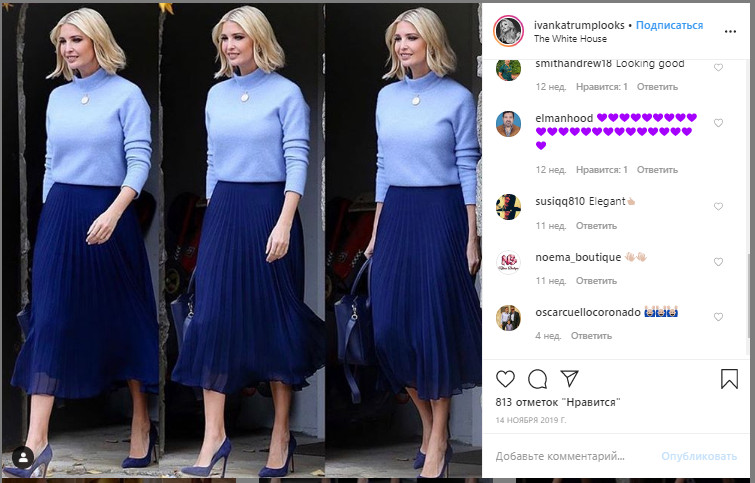Like elmanhood's comment heart
Image resolution: width=755 pixels, height=483 pixels.
718,123
